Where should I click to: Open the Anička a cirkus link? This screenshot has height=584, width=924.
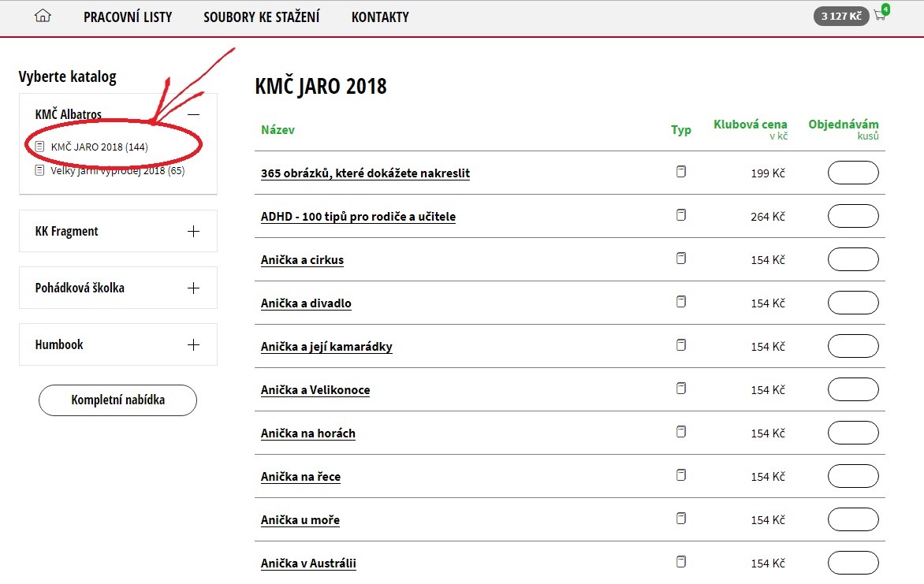[x=302, y=260]
